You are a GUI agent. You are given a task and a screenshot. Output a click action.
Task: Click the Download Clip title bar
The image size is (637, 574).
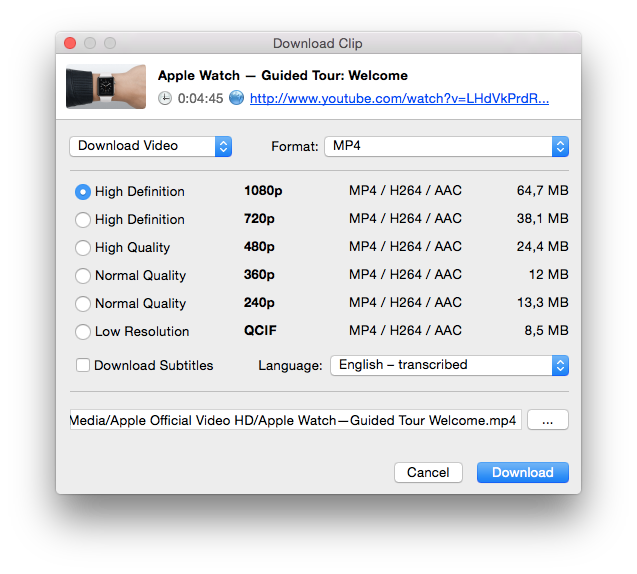coord(318,43)
